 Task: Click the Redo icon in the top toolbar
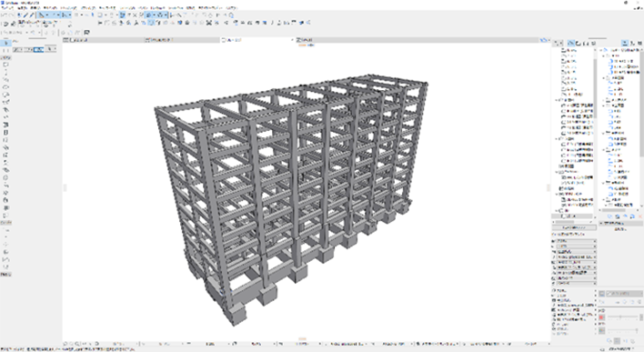coord(11,15)
